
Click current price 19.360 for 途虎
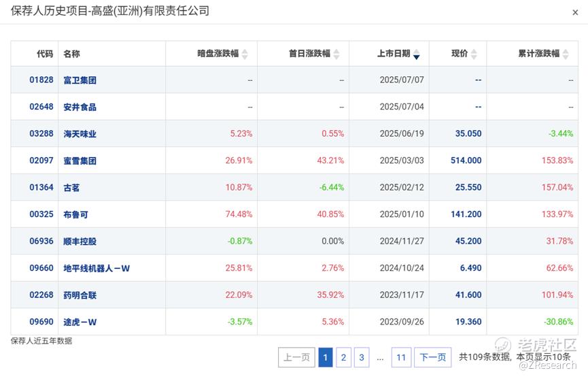[x=468, y=322]
